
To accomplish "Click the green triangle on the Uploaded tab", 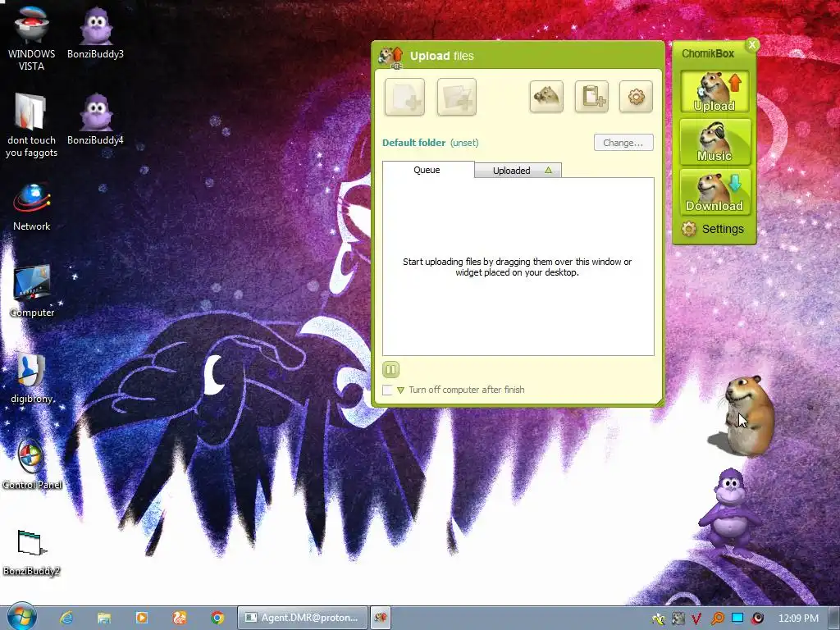I will [x=548, y=170].
